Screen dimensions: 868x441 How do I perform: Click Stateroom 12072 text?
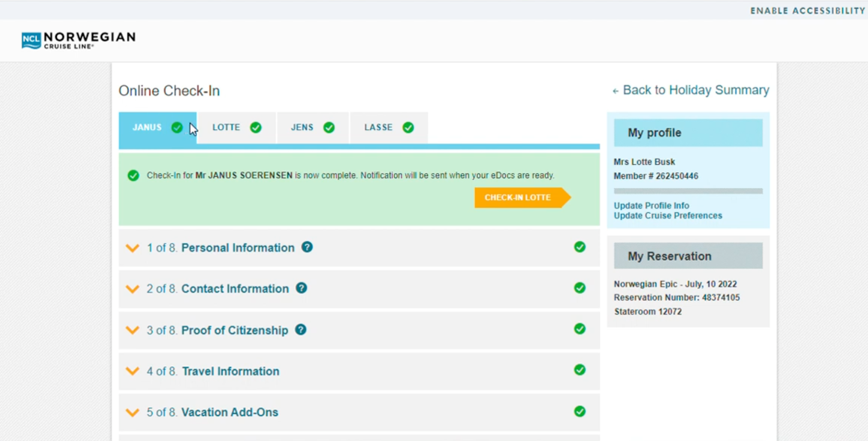[648, 312]
